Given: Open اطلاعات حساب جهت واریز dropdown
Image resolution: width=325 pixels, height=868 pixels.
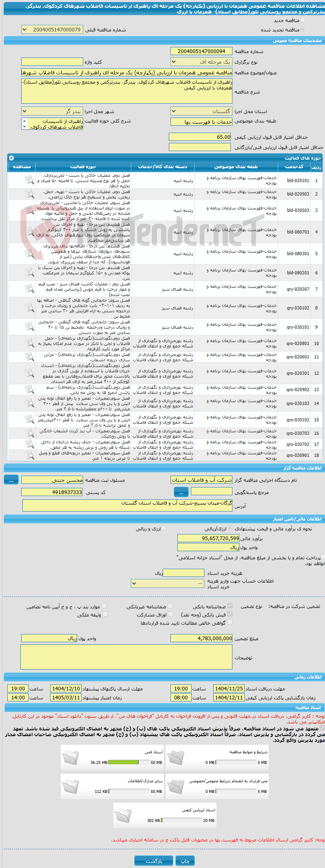Looking at the screenshot, I should pos(168,583).
